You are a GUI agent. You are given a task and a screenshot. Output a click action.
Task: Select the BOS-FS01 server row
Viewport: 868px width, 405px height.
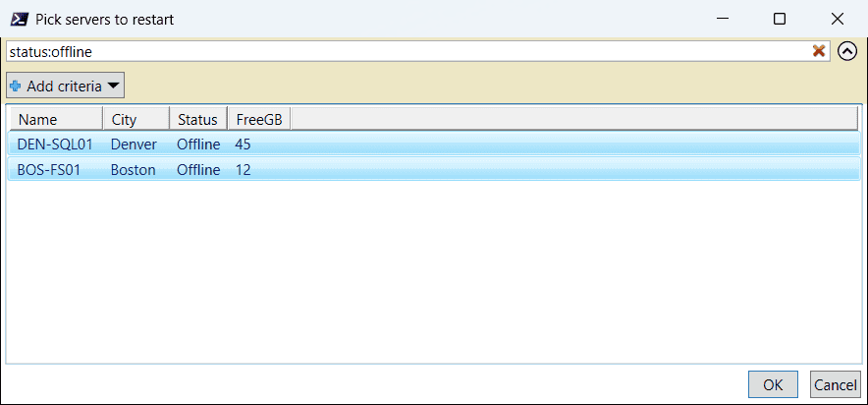point(434,169)
